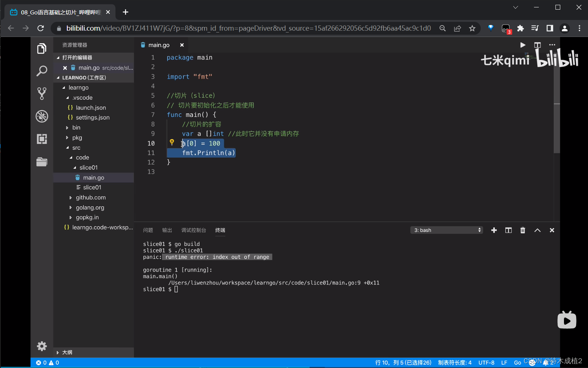Change the UTF-8 encoding in status bar
Image resolution: width=588 pixels, height=368 pixels.
click(x=486, y=363)
